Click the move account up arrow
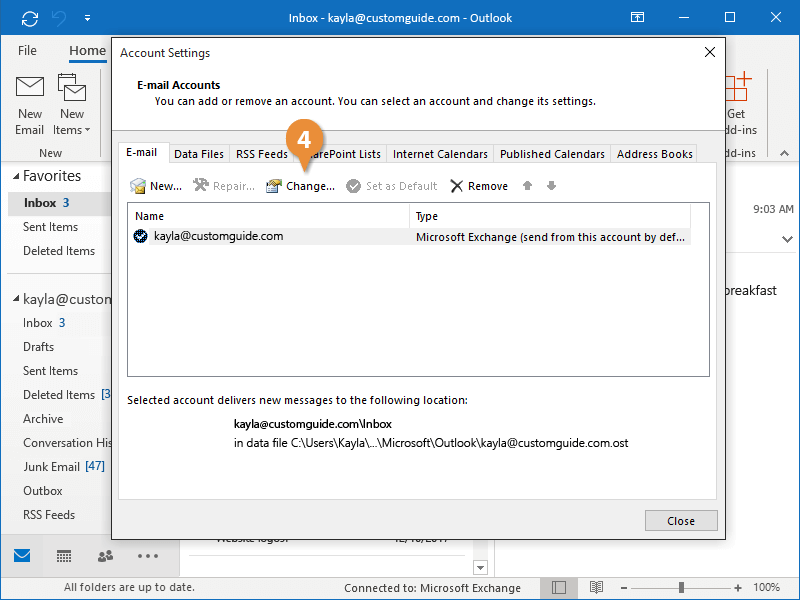Viewport: 800px width, 600px height. click(528, 186)
